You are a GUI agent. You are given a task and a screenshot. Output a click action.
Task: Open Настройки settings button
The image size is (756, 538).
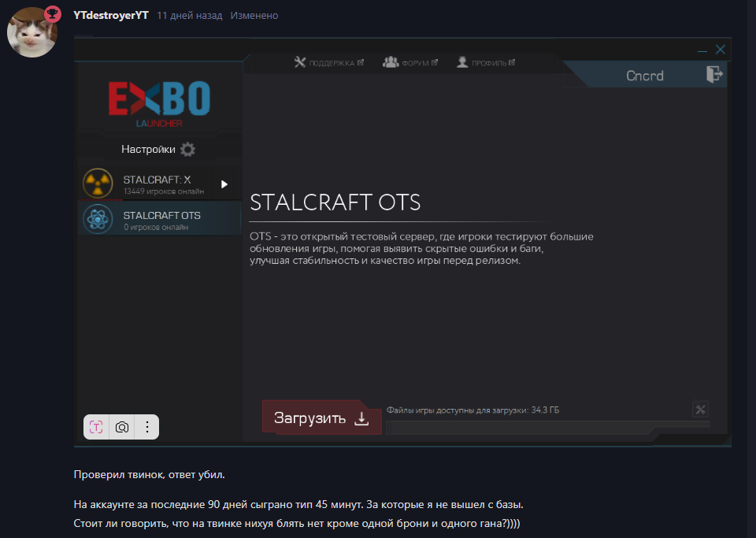point(158,150)
